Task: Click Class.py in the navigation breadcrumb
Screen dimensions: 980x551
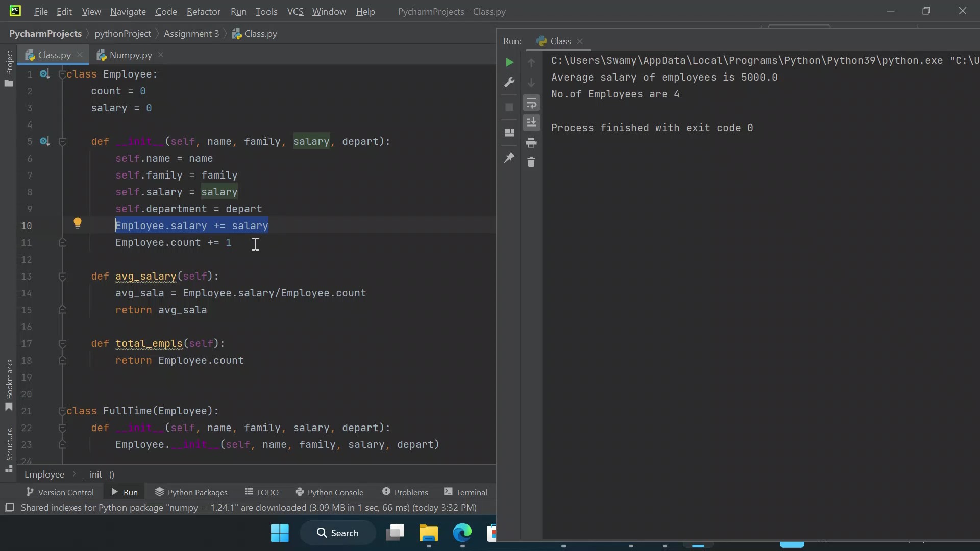Action: 255,34
